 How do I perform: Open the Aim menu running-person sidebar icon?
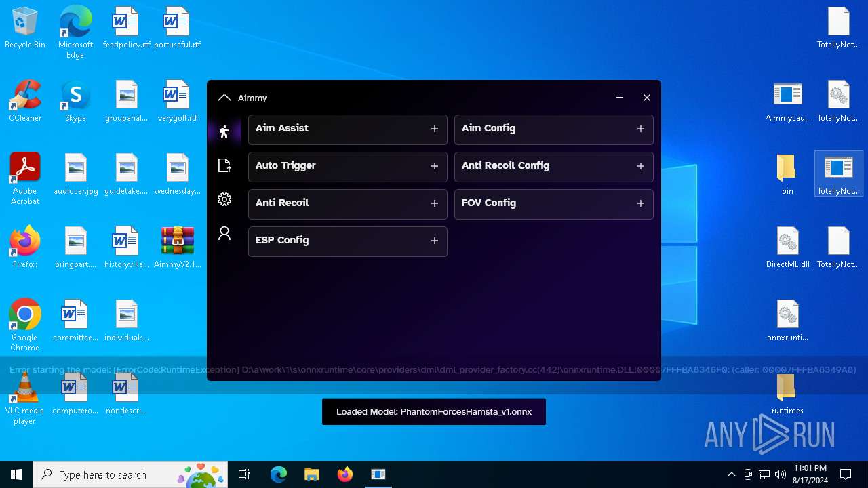tap(224, 131)
